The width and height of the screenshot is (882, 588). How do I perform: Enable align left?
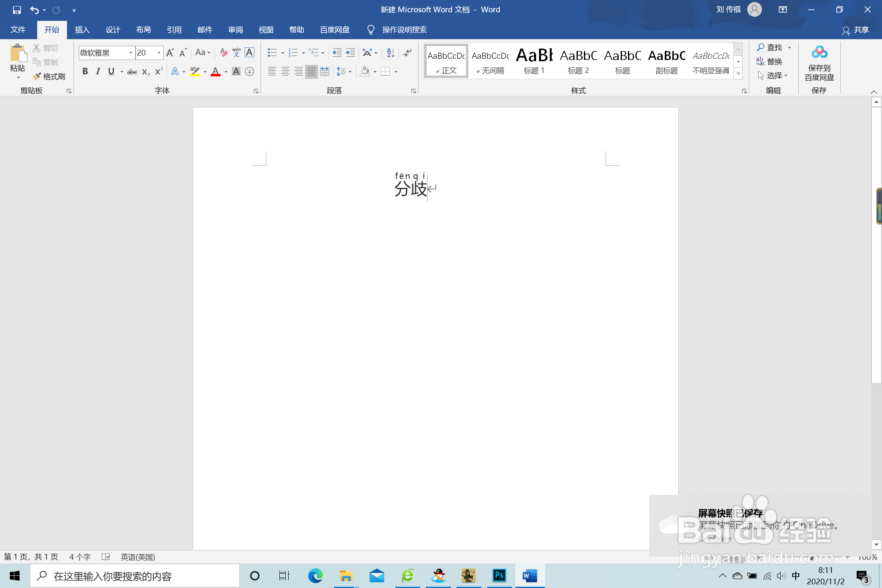[x=272, y=71]
